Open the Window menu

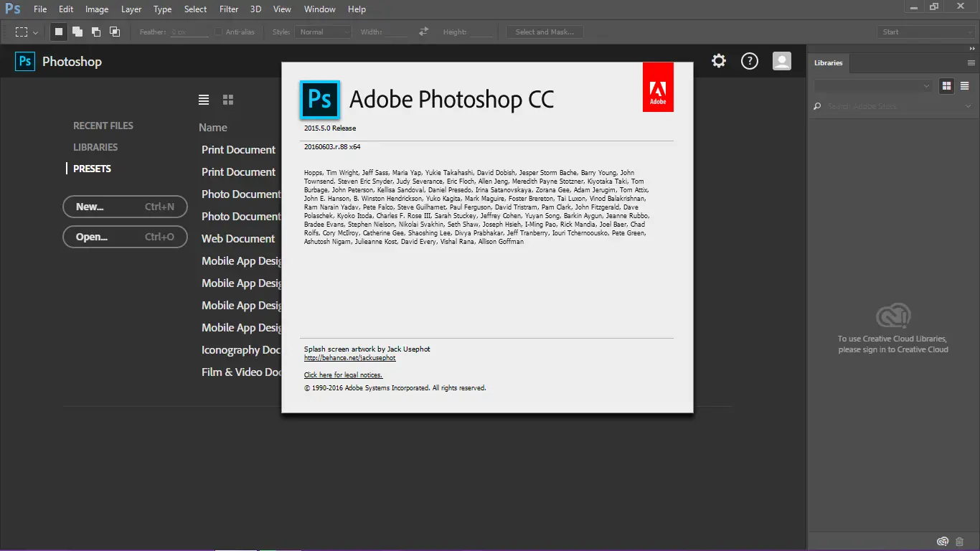[x=320, y=9]
